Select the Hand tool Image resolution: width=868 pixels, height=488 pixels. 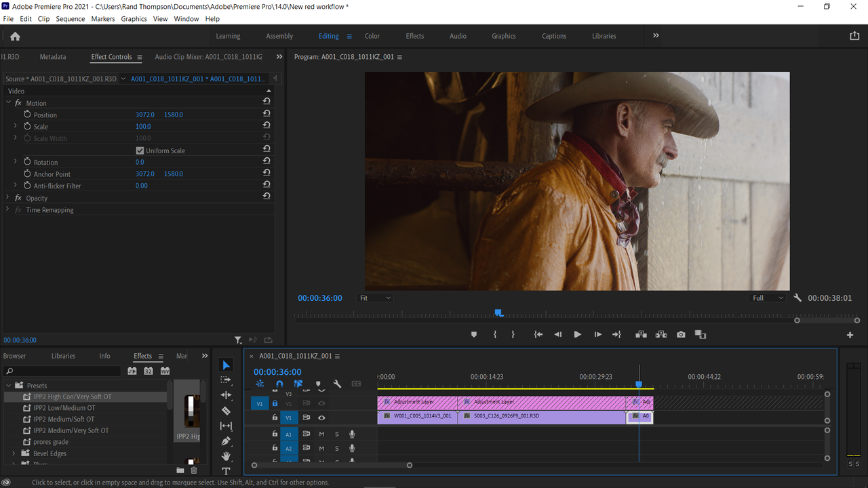[226, 457]
